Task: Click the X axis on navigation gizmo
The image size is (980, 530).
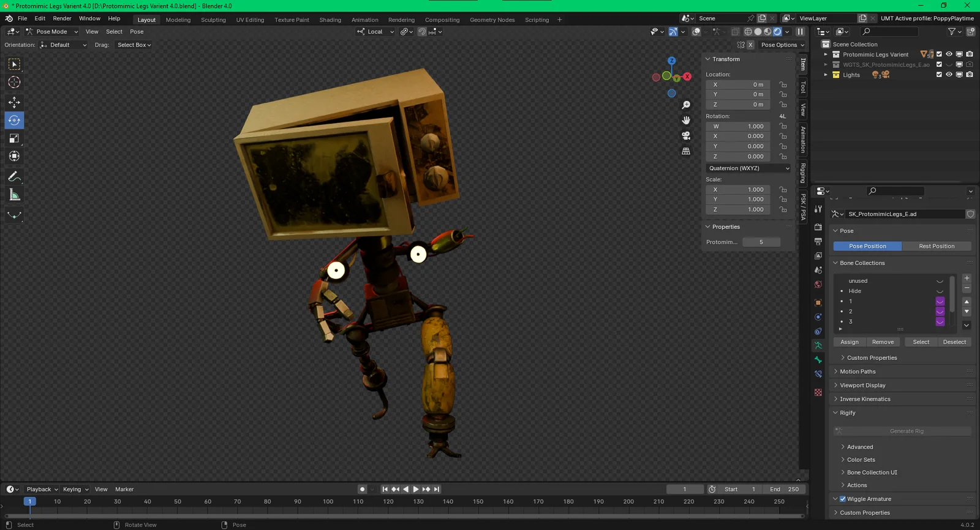Action: 687,77
